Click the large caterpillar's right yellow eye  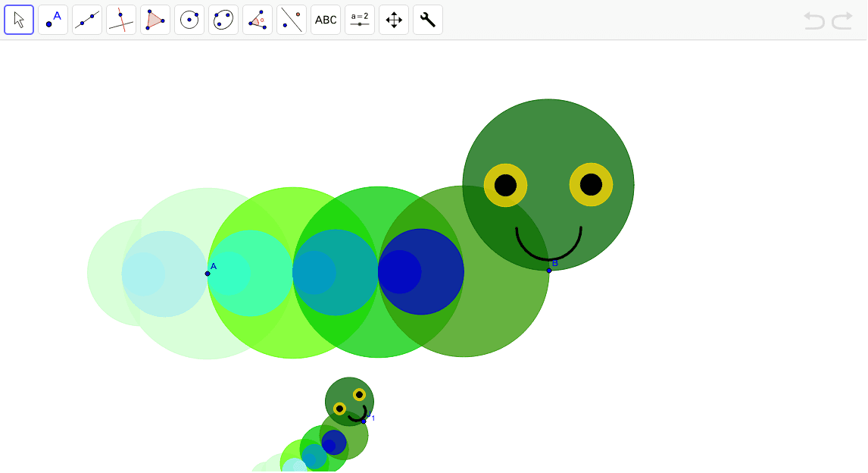592,184
